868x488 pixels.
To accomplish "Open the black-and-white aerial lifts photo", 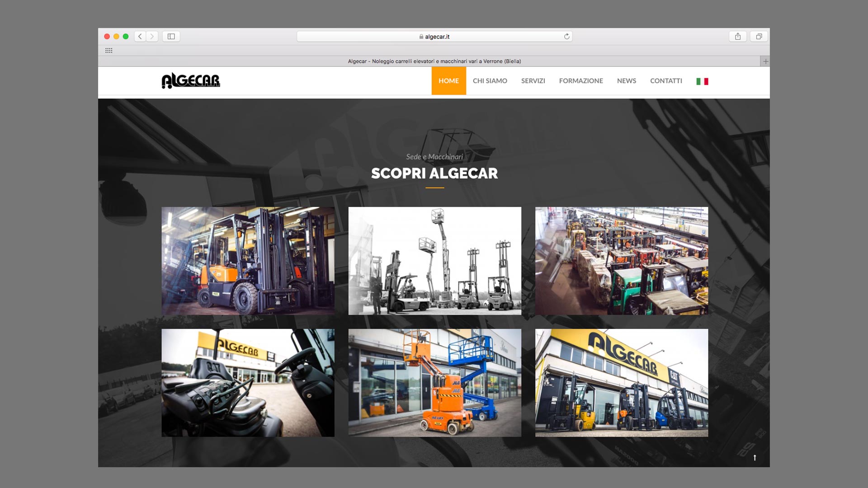I will click(434, 261).
